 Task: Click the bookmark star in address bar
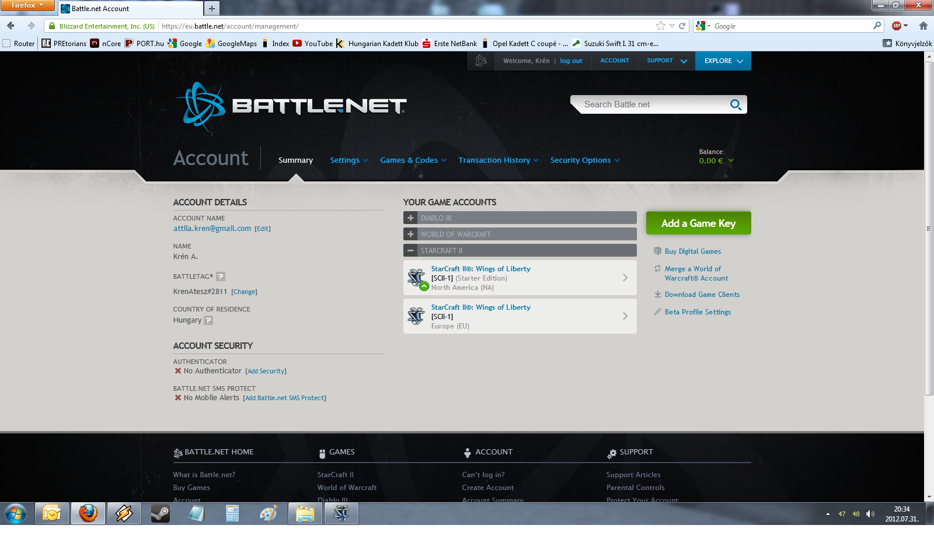tap(660, 26)
